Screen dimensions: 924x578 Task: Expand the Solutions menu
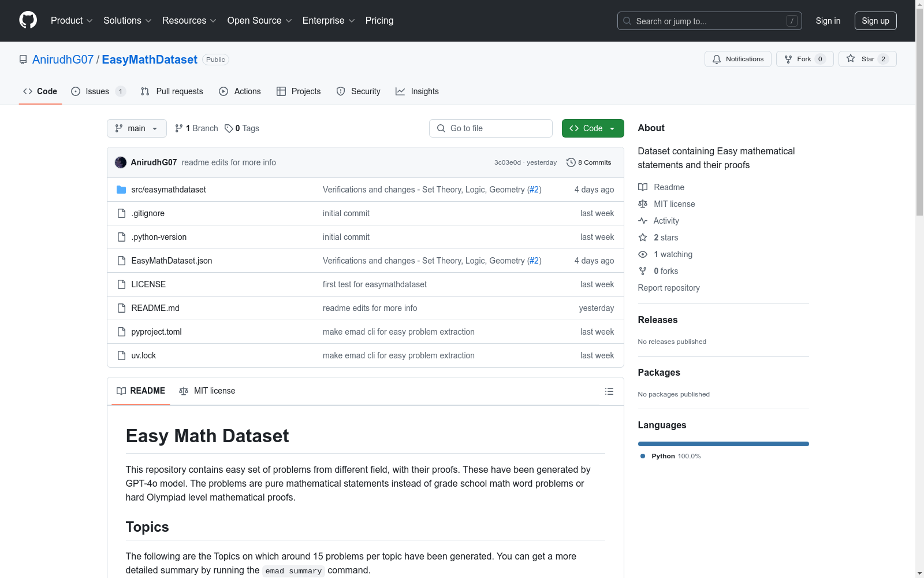coord(128,21)
